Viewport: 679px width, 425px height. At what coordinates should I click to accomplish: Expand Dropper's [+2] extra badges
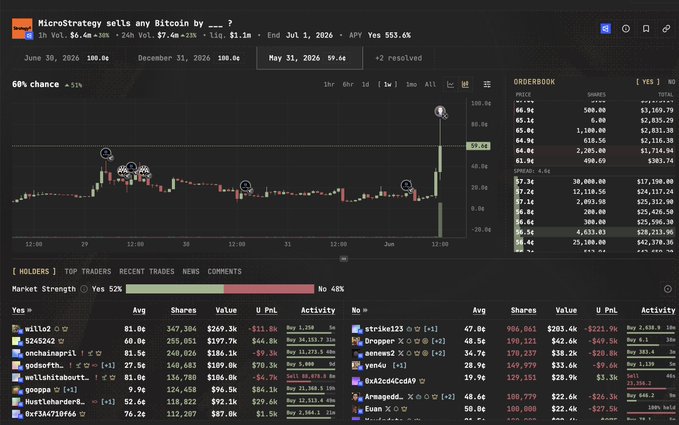[438, 341]
